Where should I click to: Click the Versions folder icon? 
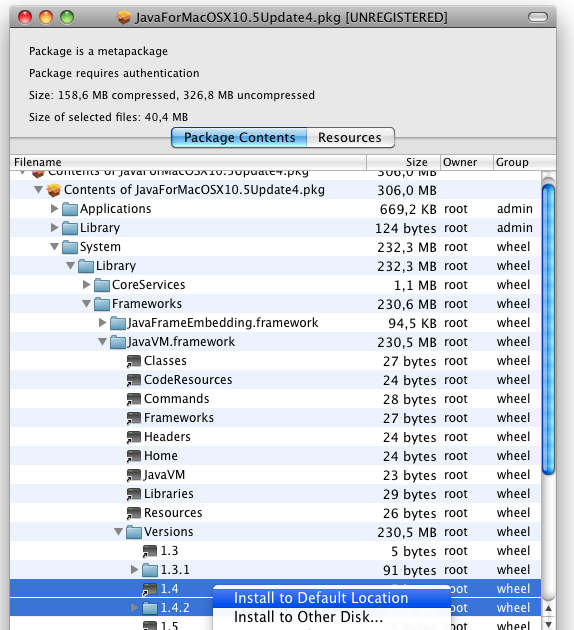click(134, 532)
